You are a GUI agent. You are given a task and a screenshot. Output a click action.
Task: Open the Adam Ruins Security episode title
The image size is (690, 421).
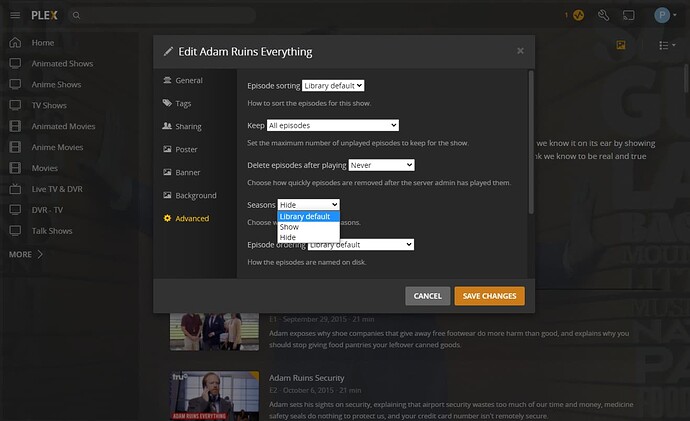307,378
